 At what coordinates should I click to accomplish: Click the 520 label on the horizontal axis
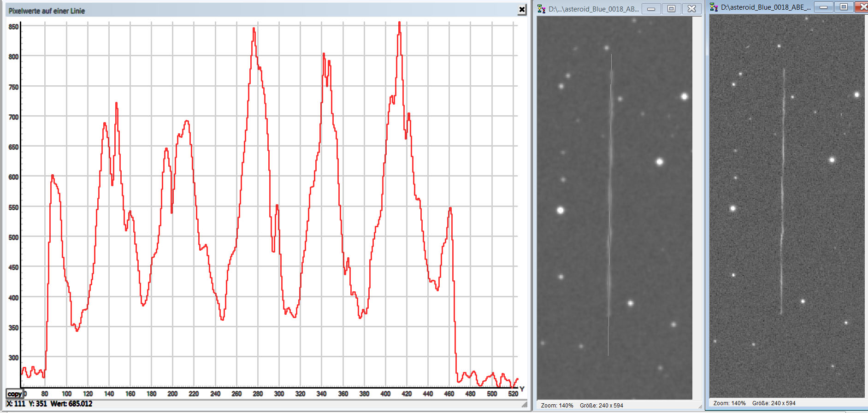pyautogui.click(x=513, y=394)
